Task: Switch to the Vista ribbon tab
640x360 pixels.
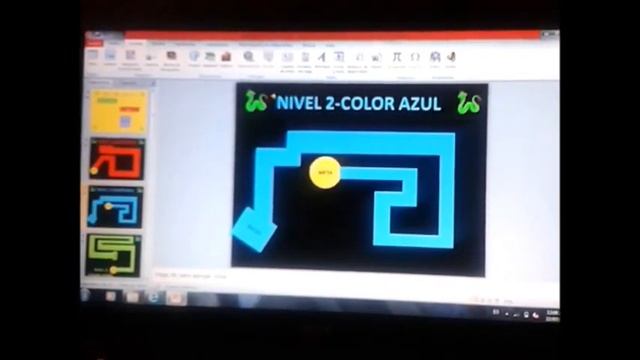Action: pos(330,45)
